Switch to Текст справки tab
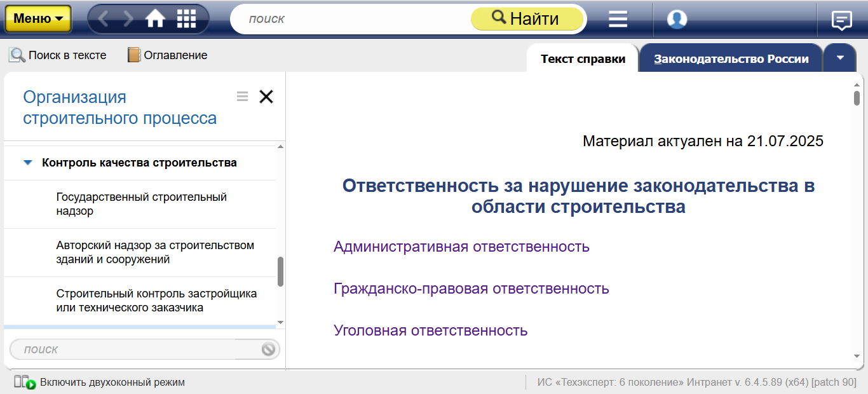 click(583, 59)
